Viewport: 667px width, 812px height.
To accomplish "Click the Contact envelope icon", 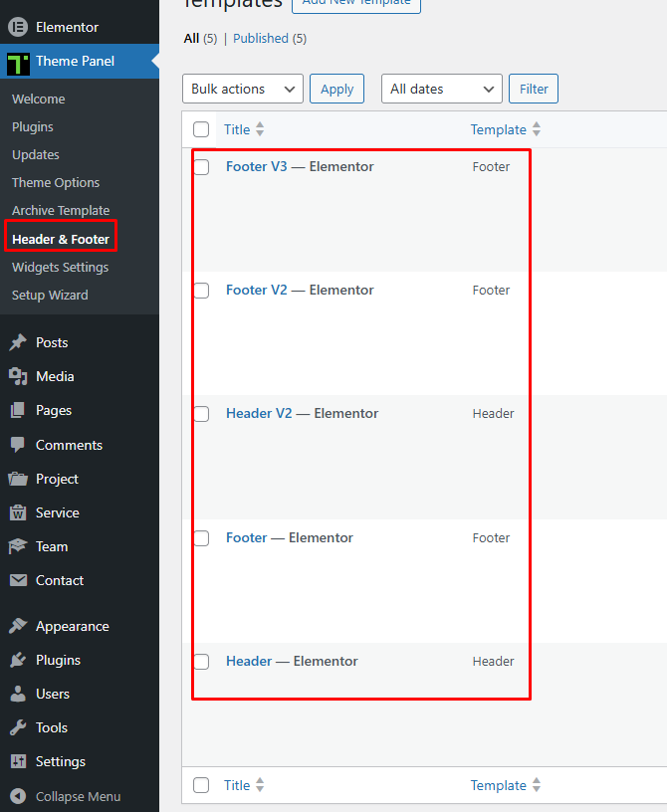I will pyautogui.click(x=18, y=580).
